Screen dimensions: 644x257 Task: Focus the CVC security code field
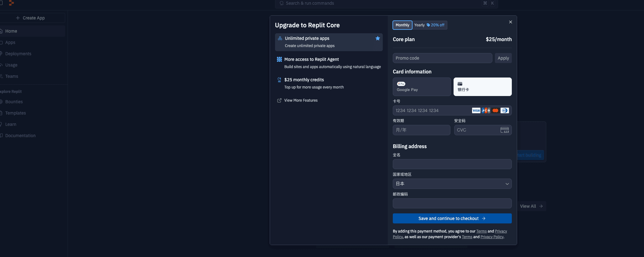pos(483,130)
